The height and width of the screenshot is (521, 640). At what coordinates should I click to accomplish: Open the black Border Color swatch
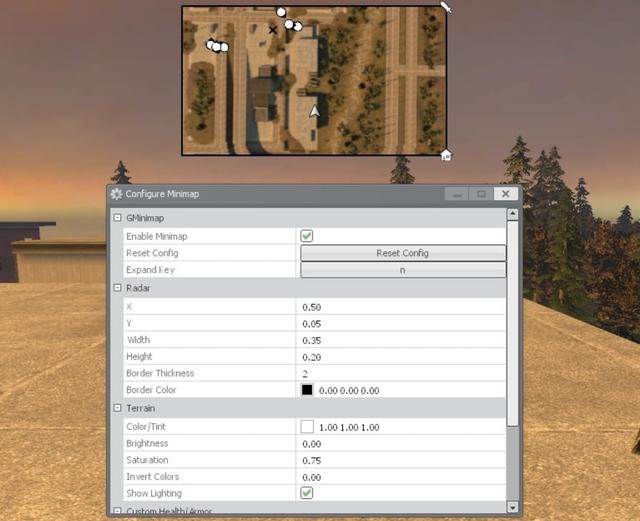pos(307,390)
